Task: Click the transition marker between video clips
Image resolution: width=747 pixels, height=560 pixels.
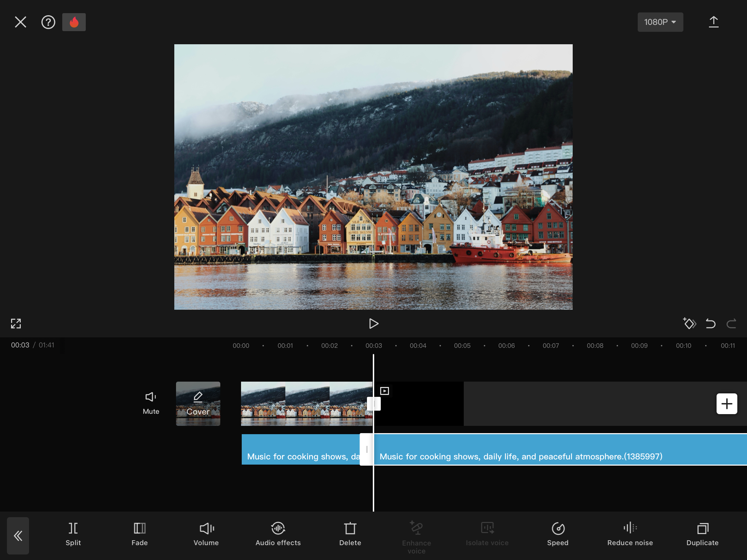Action: [374, 403]
